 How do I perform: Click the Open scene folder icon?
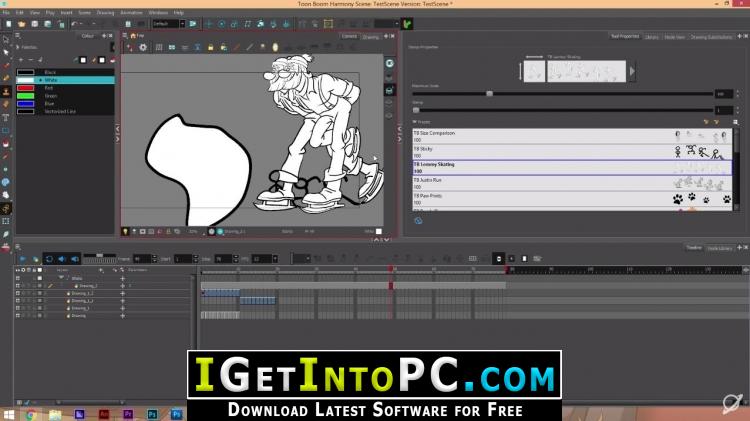coord(22,24)
